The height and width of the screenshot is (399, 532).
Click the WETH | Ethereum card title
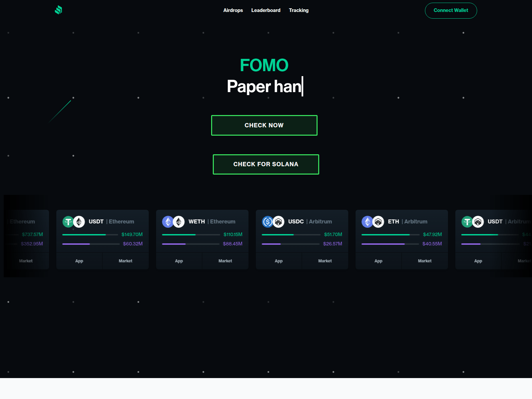tap(212, 221)
